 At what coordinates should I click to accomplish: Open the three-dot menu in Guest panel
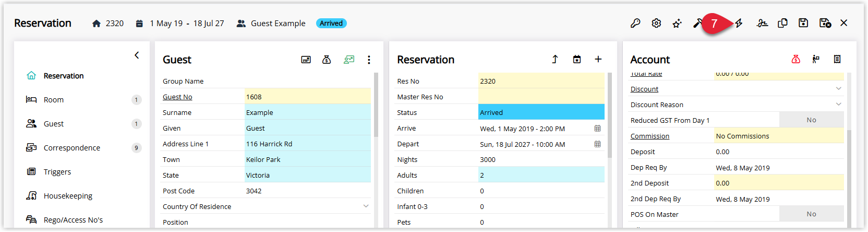[369, 60]
